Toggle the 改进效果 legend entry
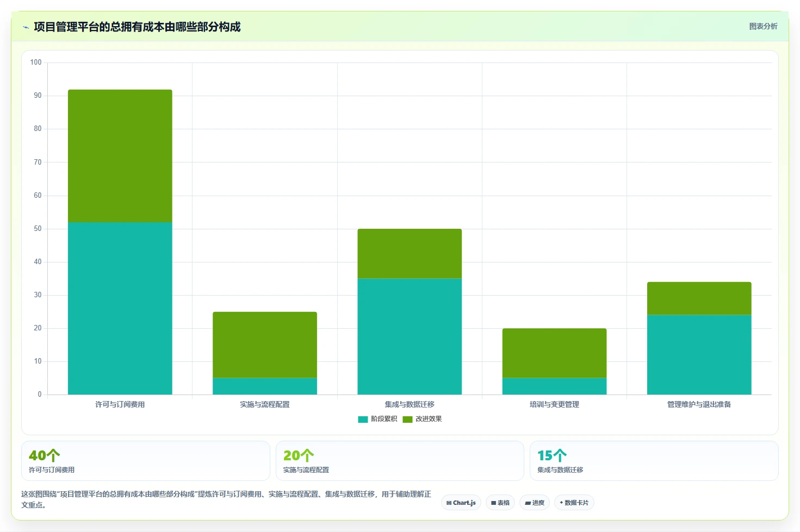 click(422, 419)
